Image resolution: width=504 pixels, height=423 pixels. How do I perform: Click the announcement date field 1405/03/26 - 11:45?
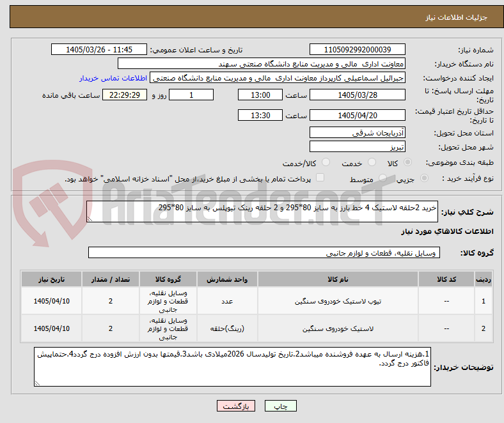(99, 49)
